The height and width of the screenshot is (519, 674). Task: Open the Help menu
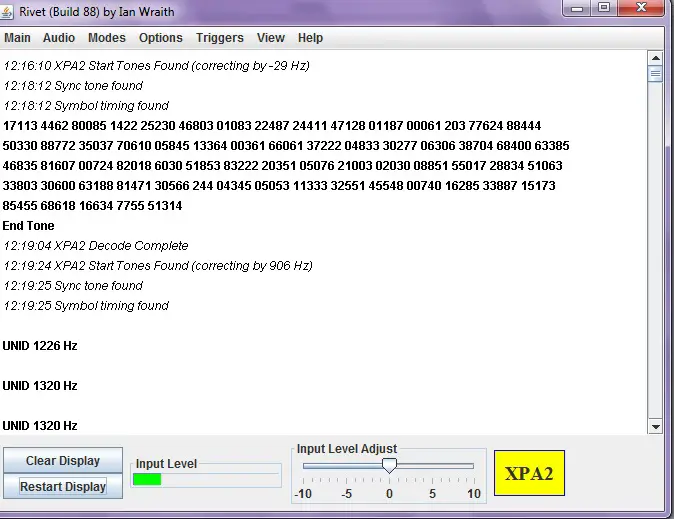click(311, 38)
